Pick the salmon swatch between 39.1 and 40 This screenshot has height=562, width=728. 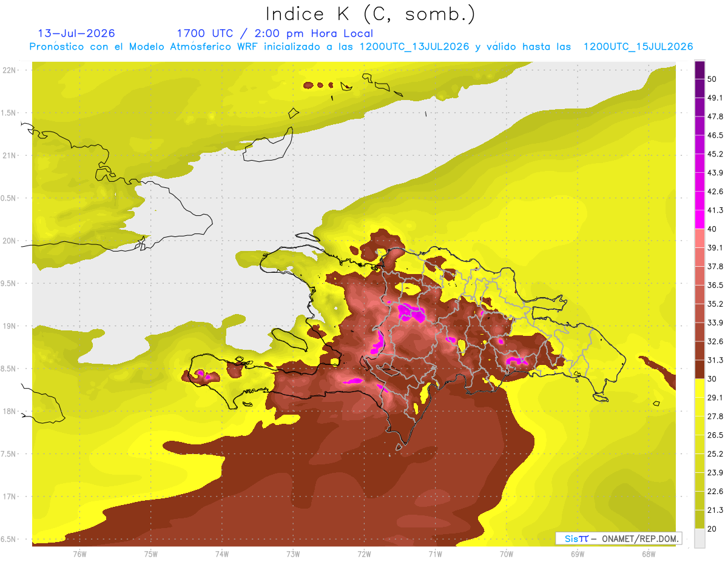(700, 238)
